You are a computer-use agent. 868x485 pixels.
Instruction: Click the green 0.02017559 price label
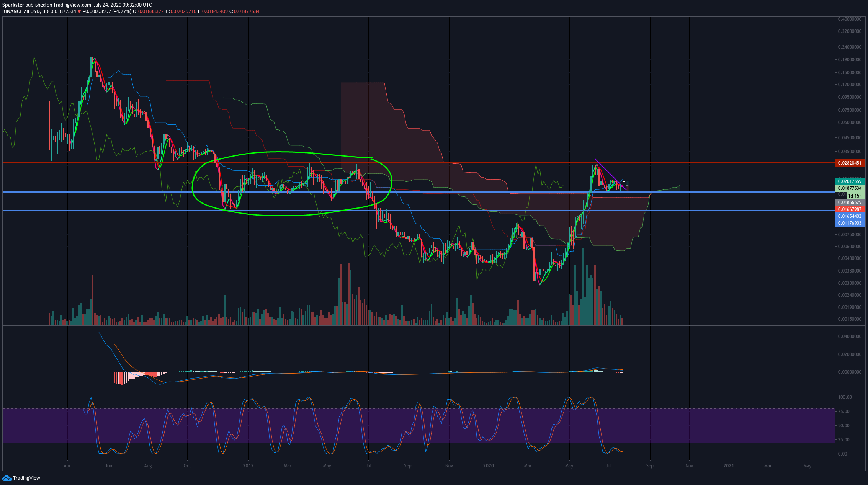point(850,181)
